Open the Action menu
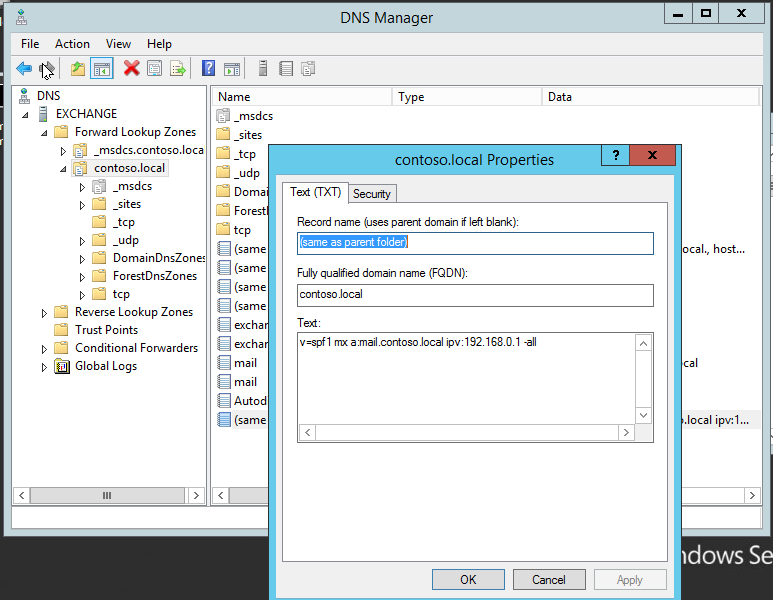The image size is (773, 600). [x=72, y=44]
